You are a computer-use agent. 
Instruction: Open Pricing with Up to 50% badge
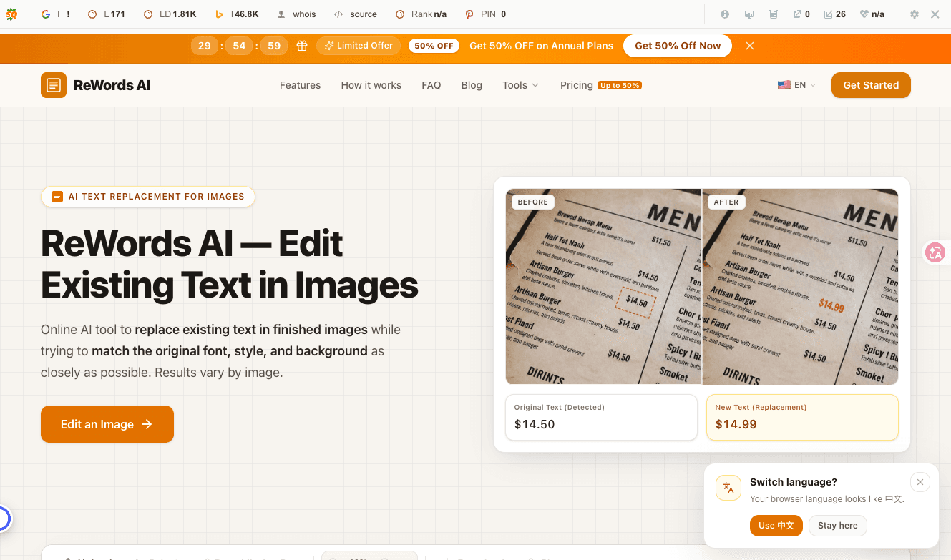point(600,85)
